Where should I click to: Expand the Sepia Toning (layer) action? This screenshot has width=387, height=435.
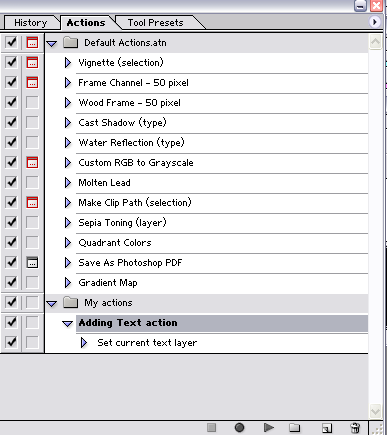point(68,223)
